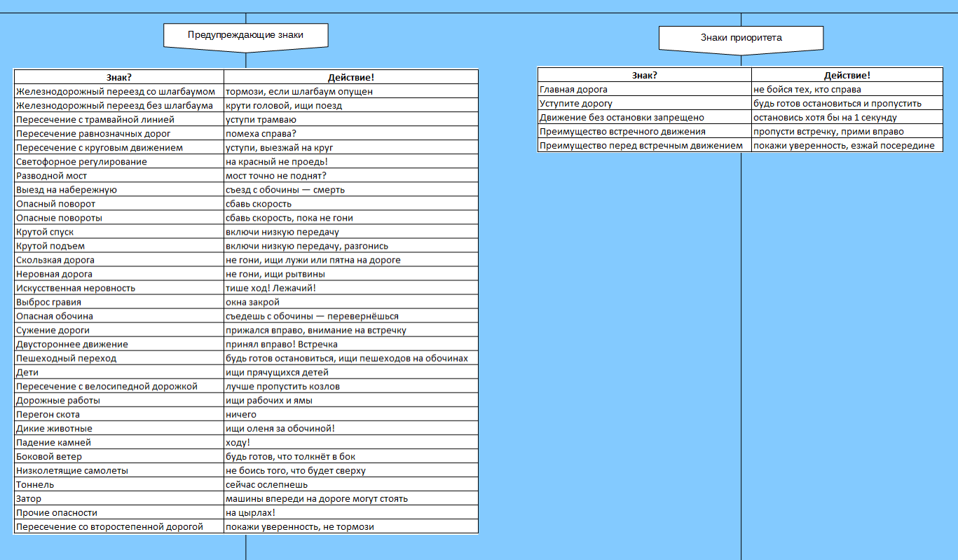Select the 'Опасные повороты' cell
Screen dimensions: 958x560
118,217
